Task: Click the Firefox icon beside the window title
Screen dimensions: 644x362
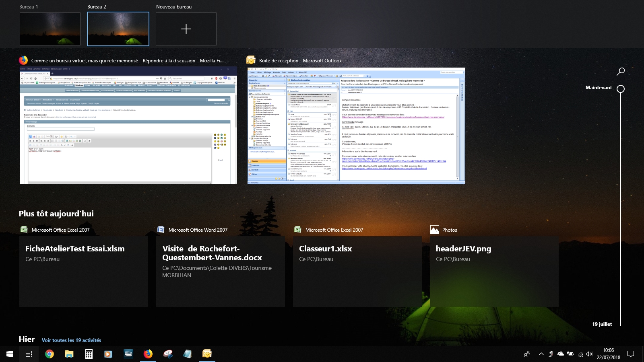Action: [23, 60]
